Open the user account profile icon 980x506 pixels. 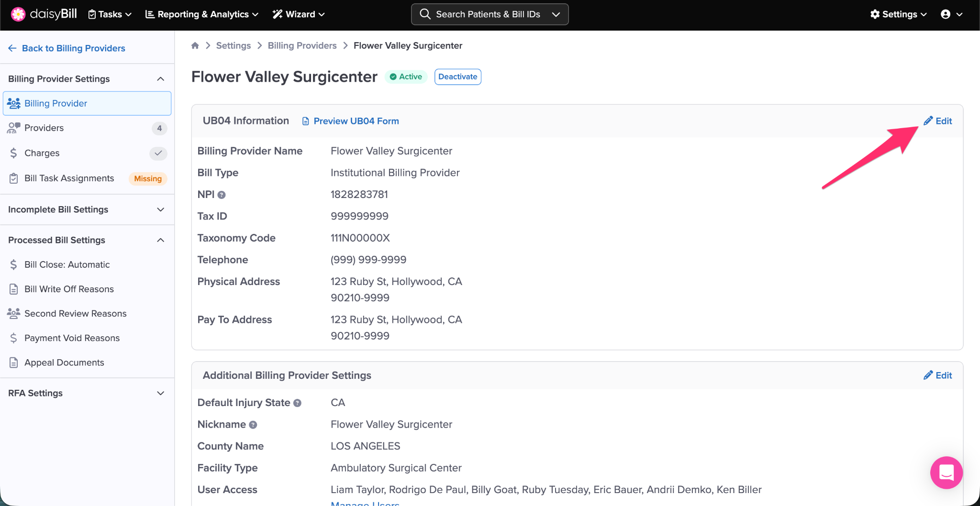(x=946, y=14)
